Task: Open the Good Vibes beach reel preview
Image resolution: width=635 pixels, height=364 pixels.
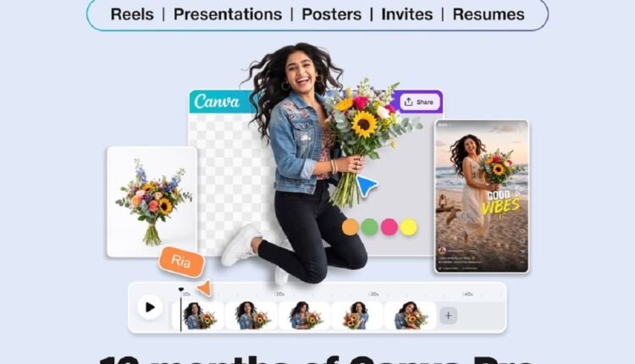Action: coord(482,196)
